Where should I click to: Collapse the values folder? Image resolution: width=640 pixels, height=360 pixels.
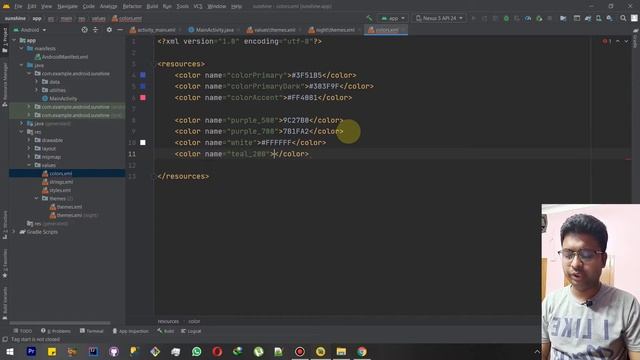click(x=29, y=165)
